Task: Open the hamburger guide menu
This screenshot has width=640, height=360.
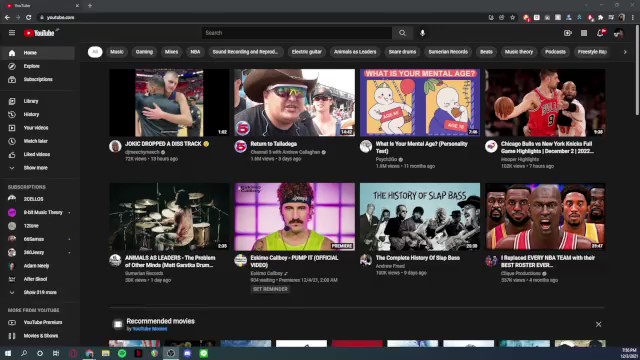Action: pos(12,33)
